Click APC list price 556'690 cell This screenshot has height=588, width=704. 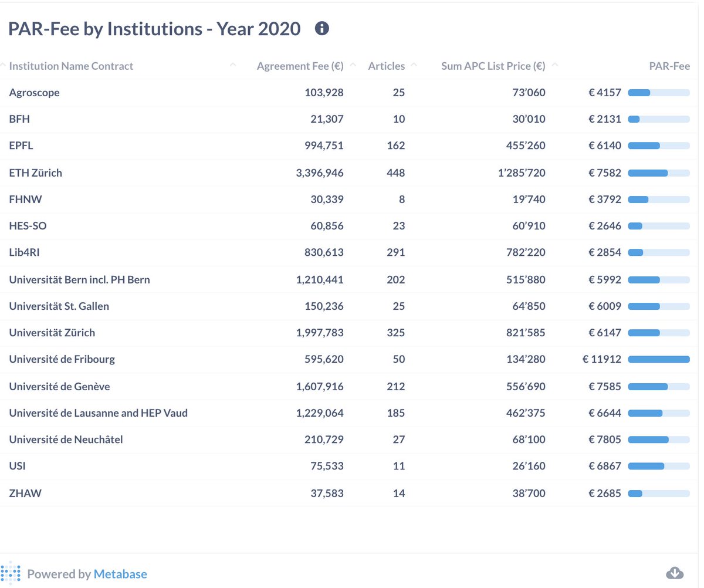527,386
